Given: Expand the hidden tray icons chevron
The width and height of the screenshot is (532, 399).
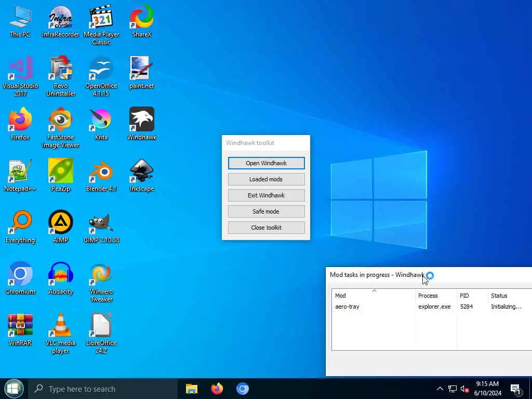Looking at the screenshot, I should (440, 389).
